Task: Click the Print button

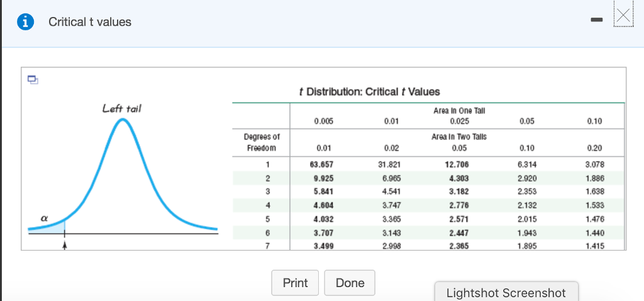Action: click(x=295, y=283)
